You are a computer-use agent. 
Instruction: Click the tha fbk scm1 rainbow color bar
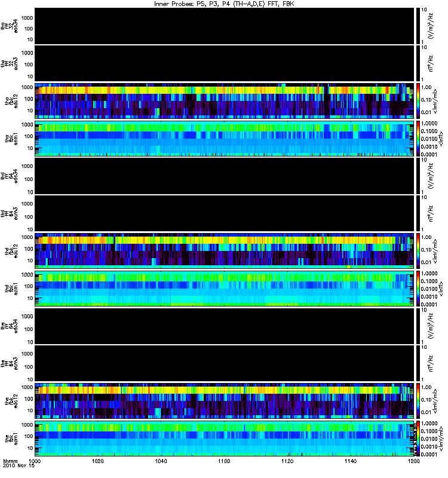(418, 139)
